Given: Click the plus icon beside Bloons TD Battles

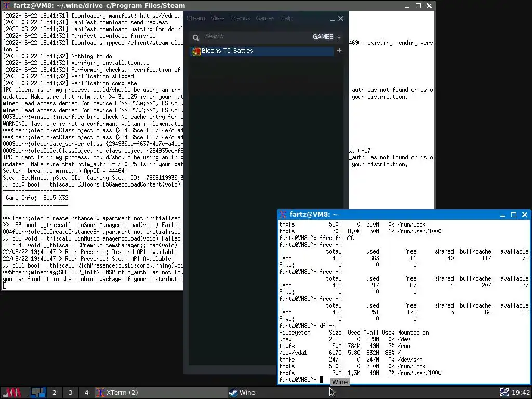Looking at the screenshot, I should (339, 50).
